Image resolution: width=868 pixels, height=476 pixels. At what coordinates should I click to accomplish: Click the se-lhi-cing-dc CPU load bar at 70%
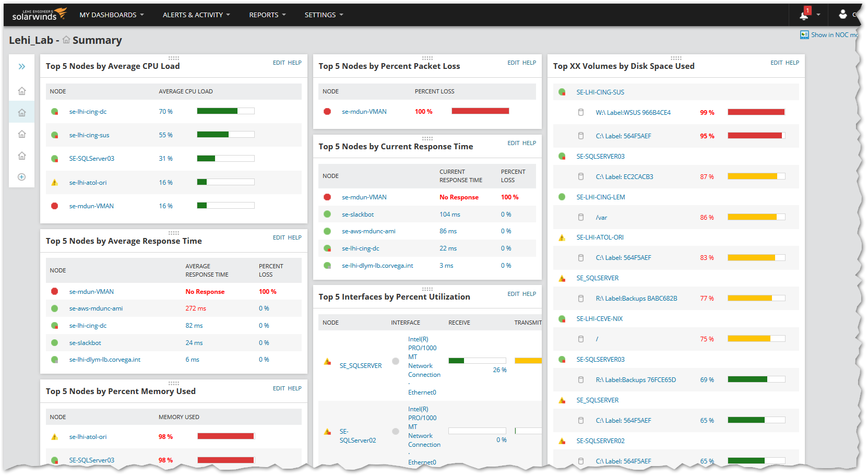[x=225, y=111]
